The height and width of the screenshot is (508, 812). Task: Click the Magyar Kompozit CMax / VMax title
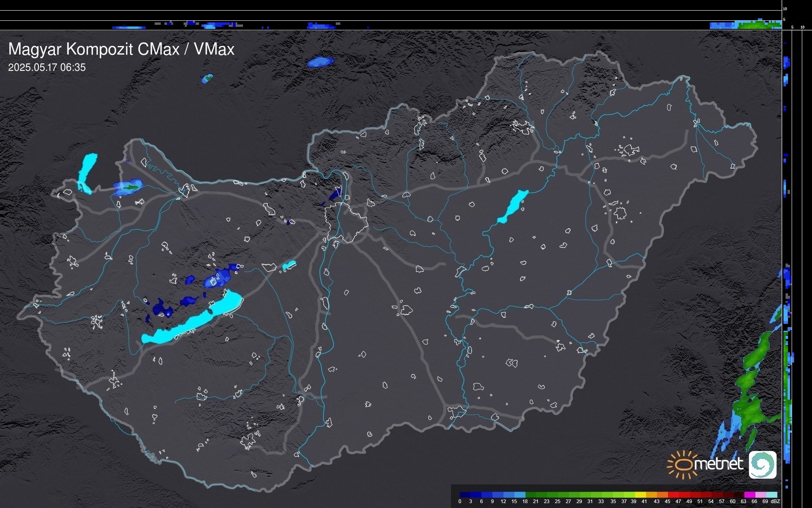point(121,49)
